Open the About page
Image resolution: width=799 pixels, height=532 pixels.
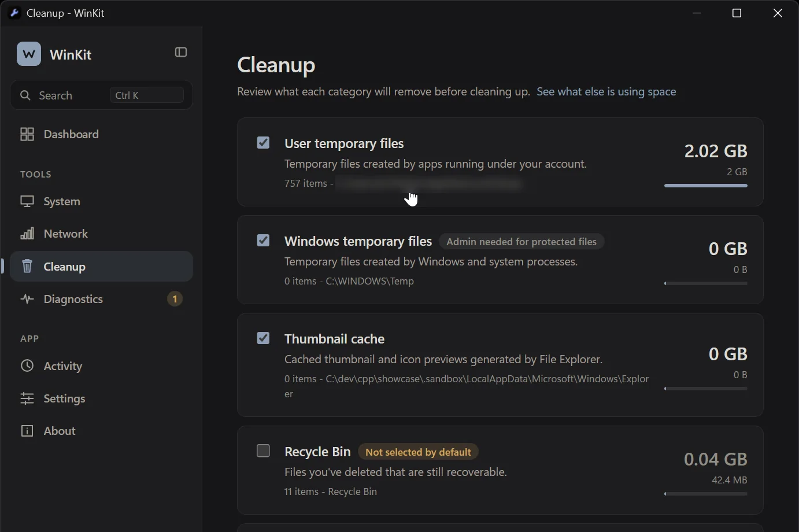tap(101, 431)
